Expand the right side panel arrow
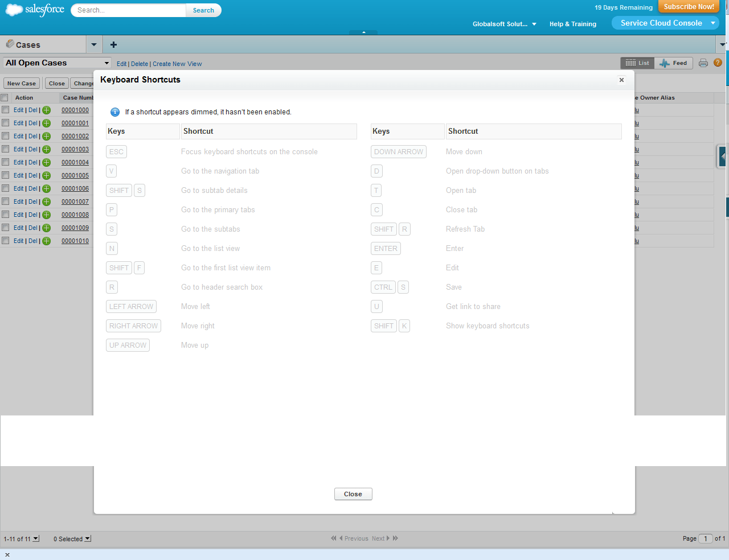729x560 pixels. pyautogui.click(x=722, y=156)
